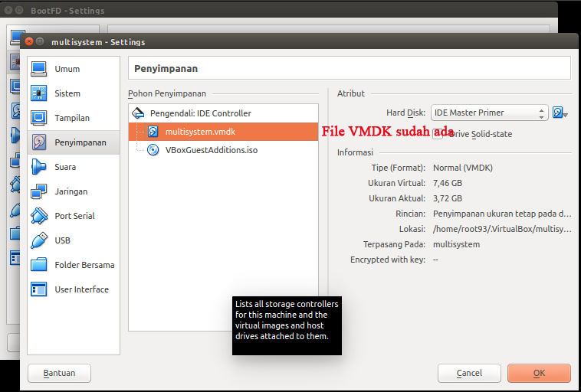
Task: Click the User Interface label
Action: [81, 289]
